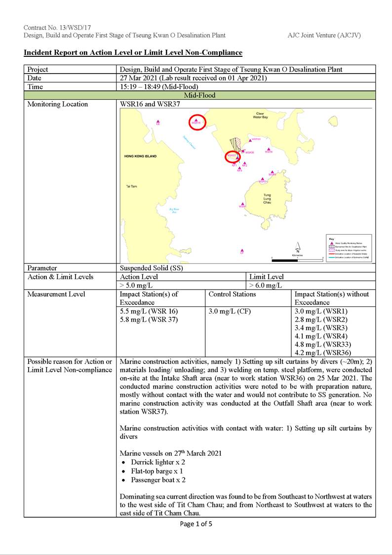Click the Derrick lighter x 2 bullet
Viewport: 392px width, 555px height.
point(154,462)
